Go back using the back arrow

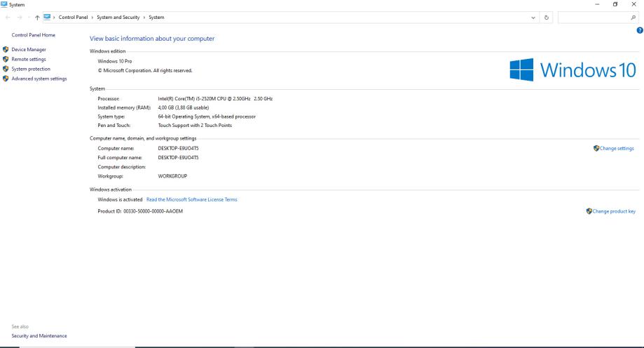pos(8,18)
